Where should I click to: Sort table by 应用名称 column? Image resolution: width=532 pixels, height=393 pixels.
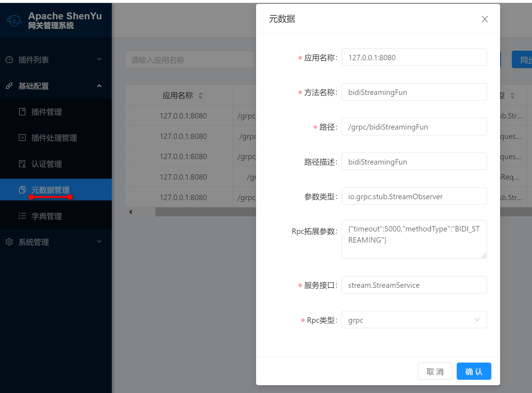pos(201,96)
